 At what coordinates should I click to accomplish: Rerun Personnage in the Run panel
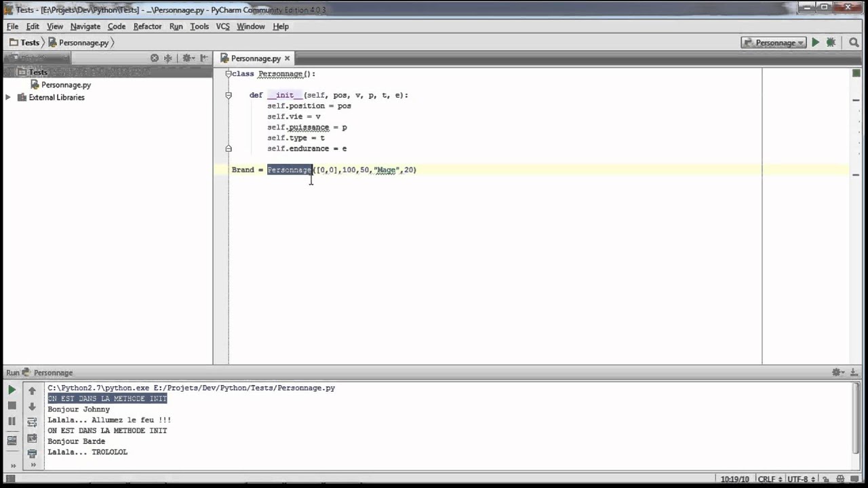click(x=12, y=390)
